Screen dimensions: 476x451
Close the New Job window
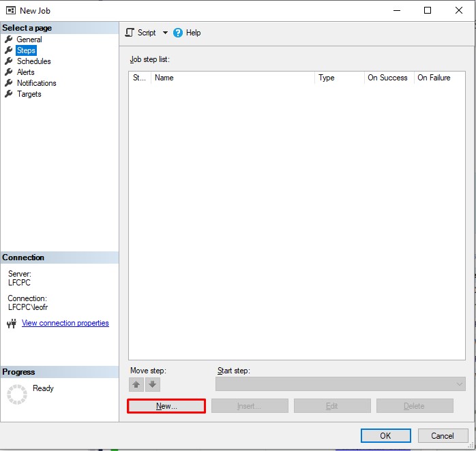click(459, 11)
